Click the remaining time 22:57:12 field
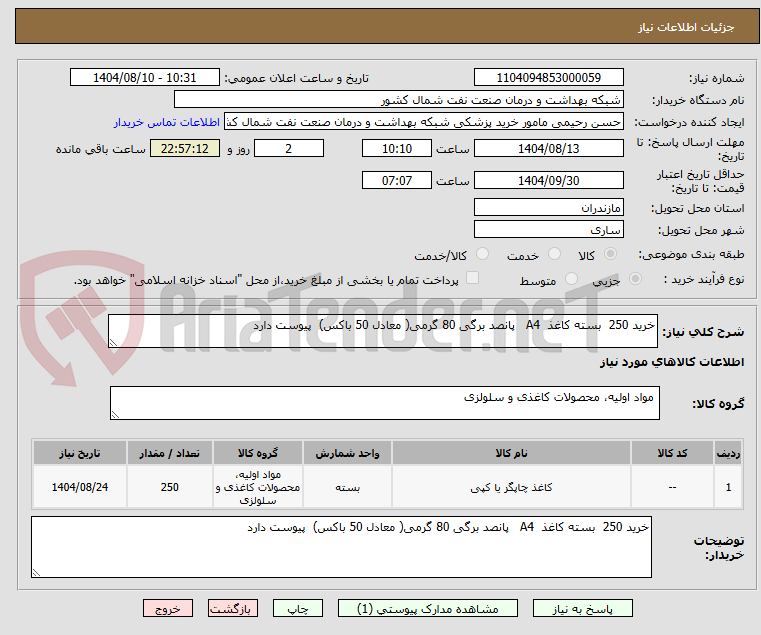Screen dimensions: 761x635 coord(185,149)
